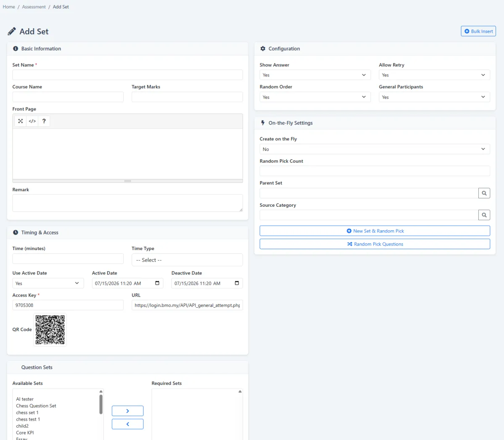Screen dimensions: 504x440
Task: Open the Allow Retry dropdown
Action: (x=434, y=75)
